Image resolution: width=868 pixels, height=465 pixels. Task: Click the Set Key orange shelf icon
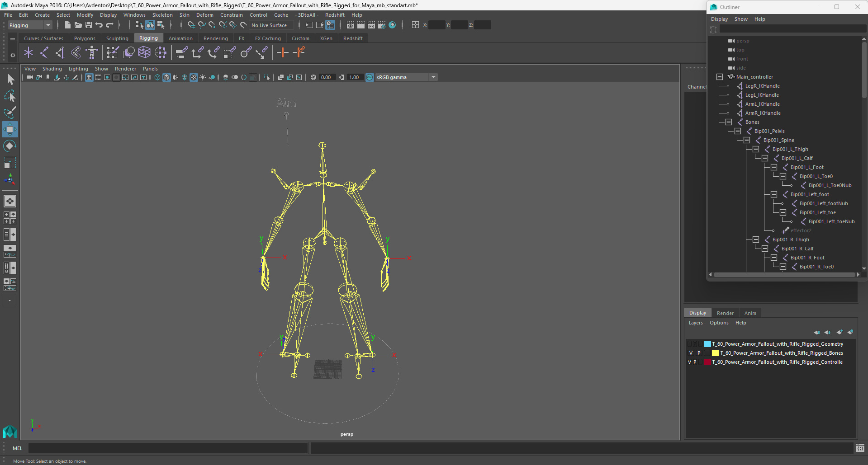[283, 53]
